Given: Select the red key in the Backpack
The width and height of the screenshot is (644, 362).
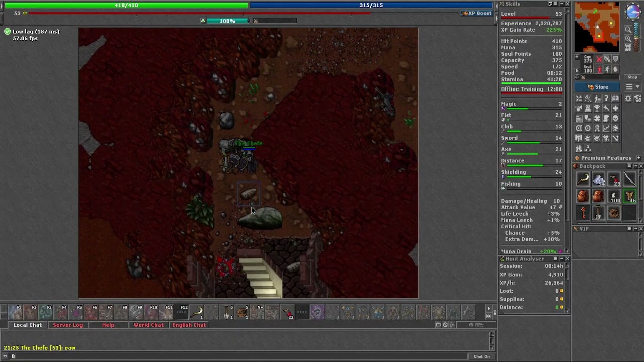Looking at the screenshot, I should point(583,213).
